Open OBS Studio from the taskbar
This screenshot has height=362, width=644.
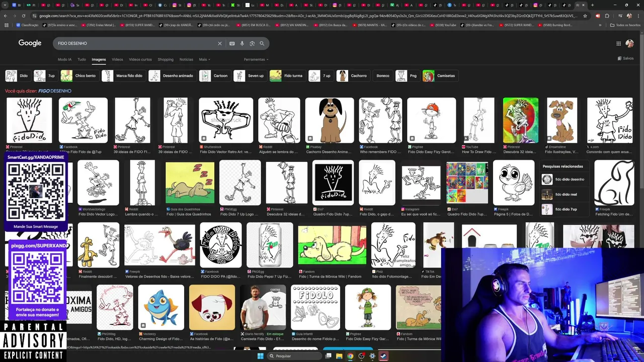coord(361,356)
